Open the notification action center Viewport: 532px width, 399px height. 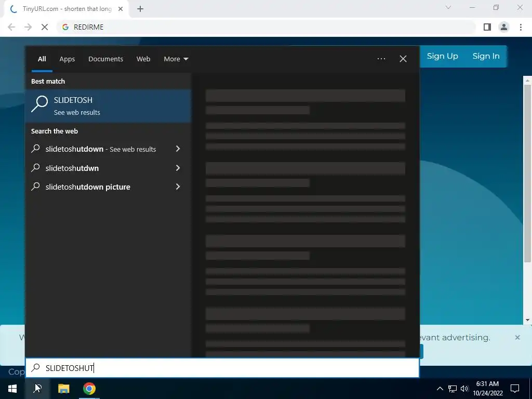[515, 389]
